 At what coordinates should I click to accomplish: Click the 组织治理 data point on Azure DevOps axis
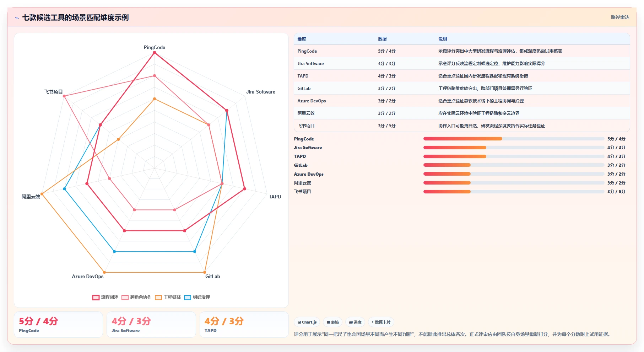114,251
